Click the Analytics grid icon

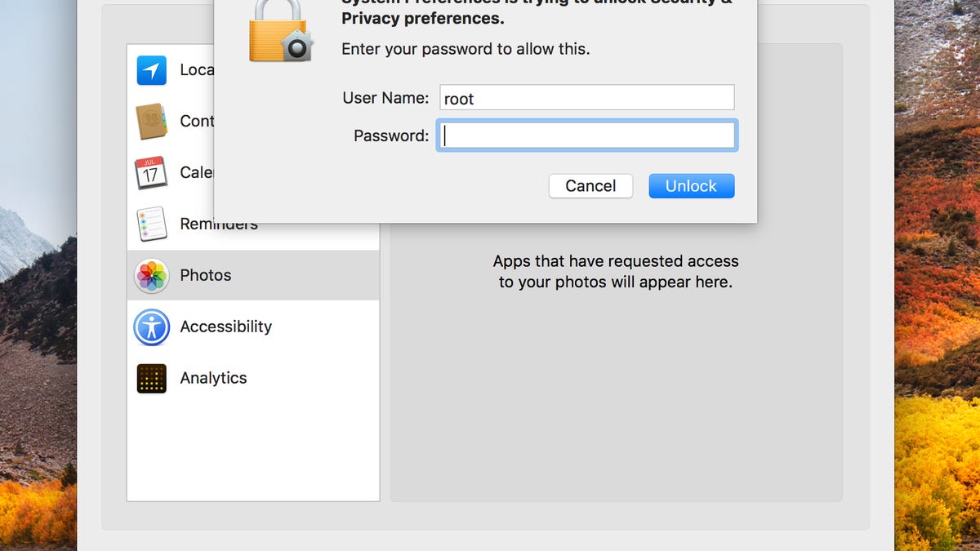pos(151,379)
